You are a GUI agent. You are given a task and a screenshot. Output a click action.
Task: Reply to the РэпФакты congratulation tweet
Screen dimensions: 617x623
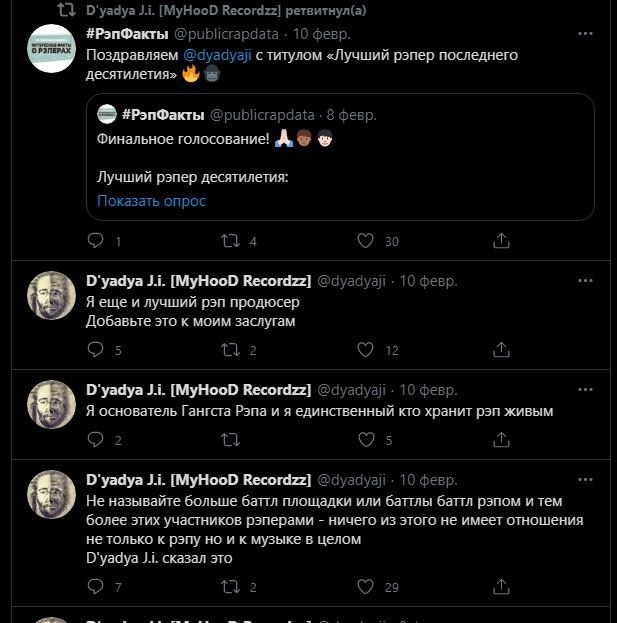click(x=96, y=241)
